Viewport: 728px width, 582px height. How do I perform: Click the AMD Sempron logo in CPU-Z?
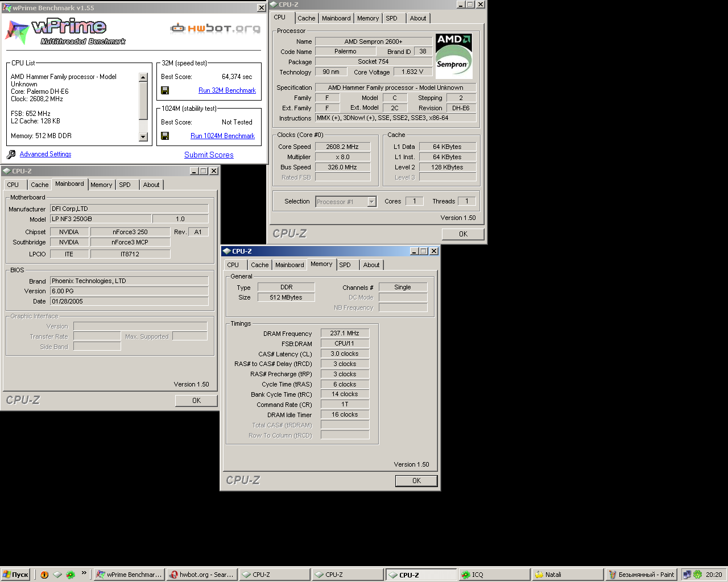coord(453,56)
